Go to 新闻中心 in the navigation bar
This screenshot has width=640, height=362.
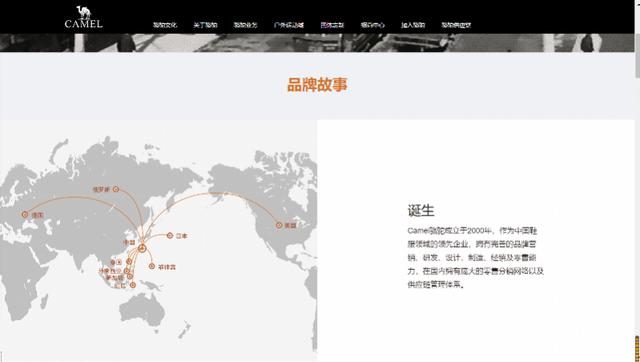tap(372, 25)
